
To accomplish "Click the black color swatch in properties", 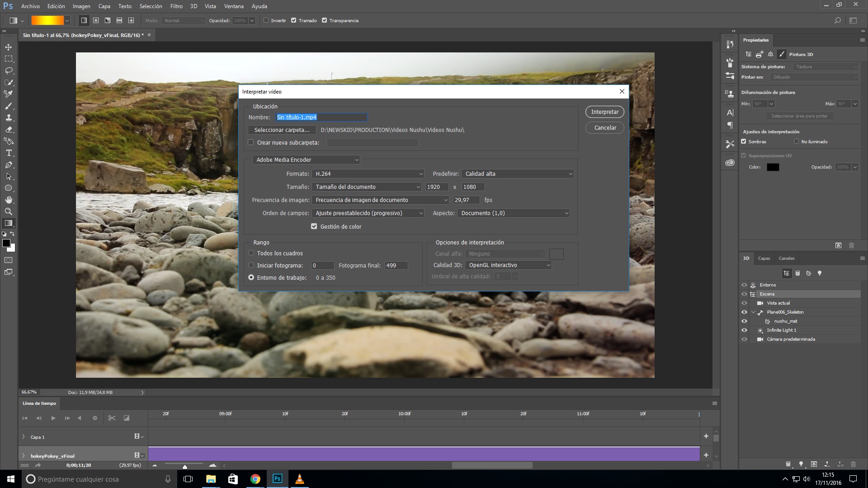I will click(x=773, y=167).
